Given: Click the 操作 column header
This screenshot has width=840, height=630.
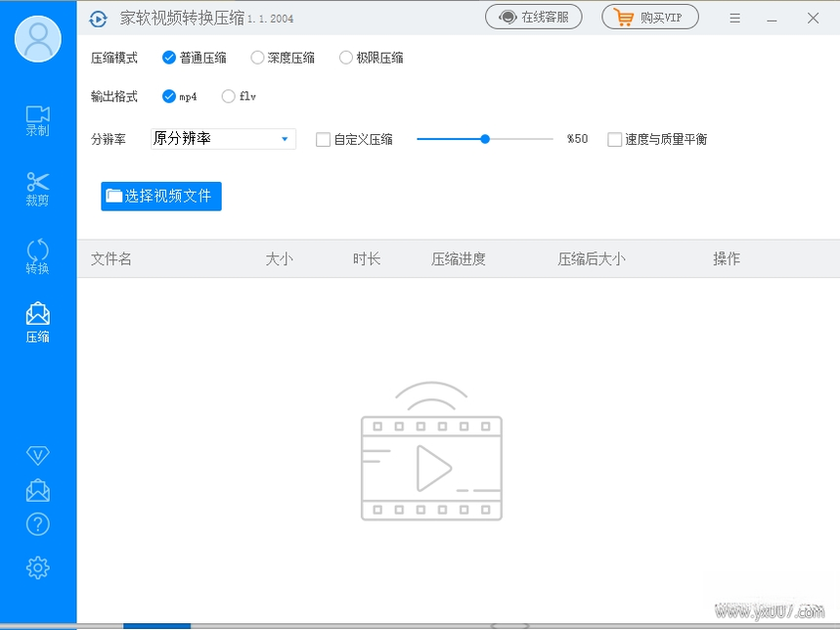Looking at the screenshot, I should pyautogui.click(x=727, y=258).
